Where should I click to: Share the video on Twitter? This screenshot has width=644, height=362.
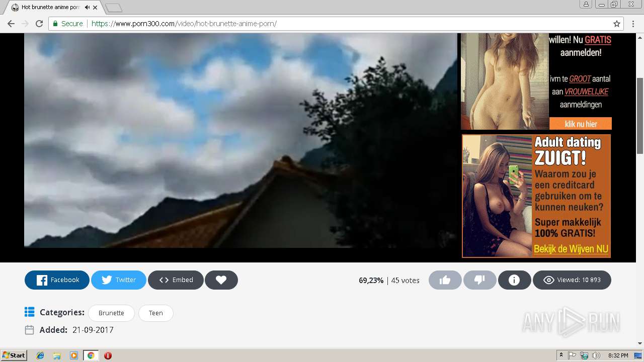point(119,280)
